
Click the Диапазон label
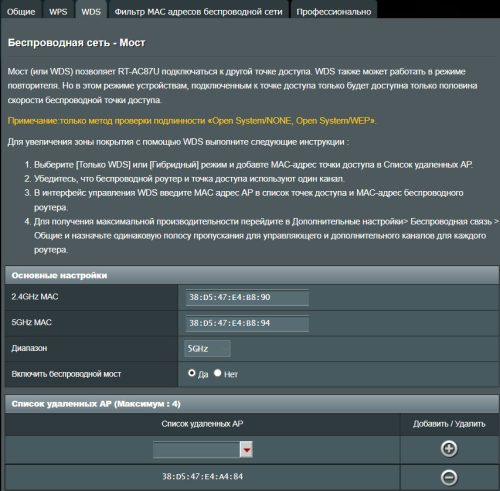coord(29,348)
